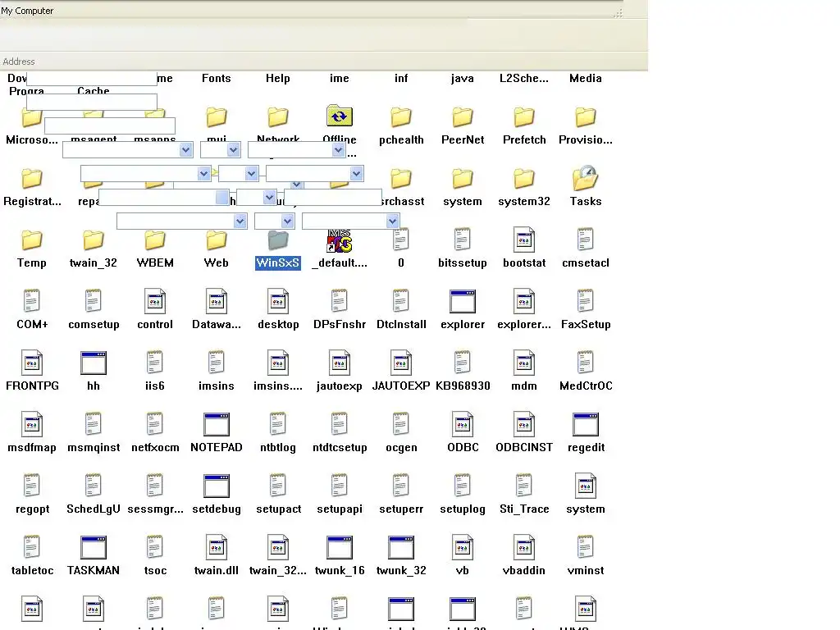Select the COM+ log file icon
Viewport: 840px width, 630px height.
pos(32,300)
